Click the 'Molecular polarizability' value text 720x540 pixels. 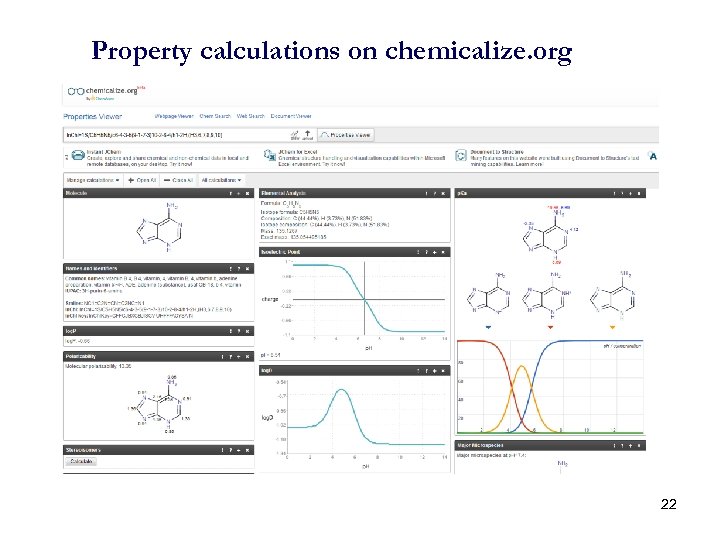pos(98,366)
